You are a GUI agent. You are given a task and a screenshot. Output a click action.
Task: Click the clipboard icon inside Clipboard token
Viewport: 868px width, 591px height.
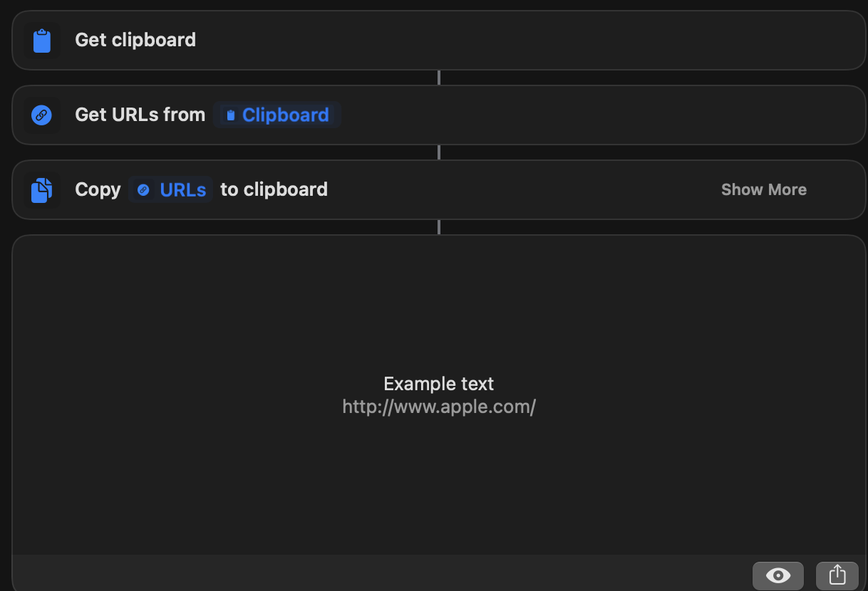[x=229, y=115]
